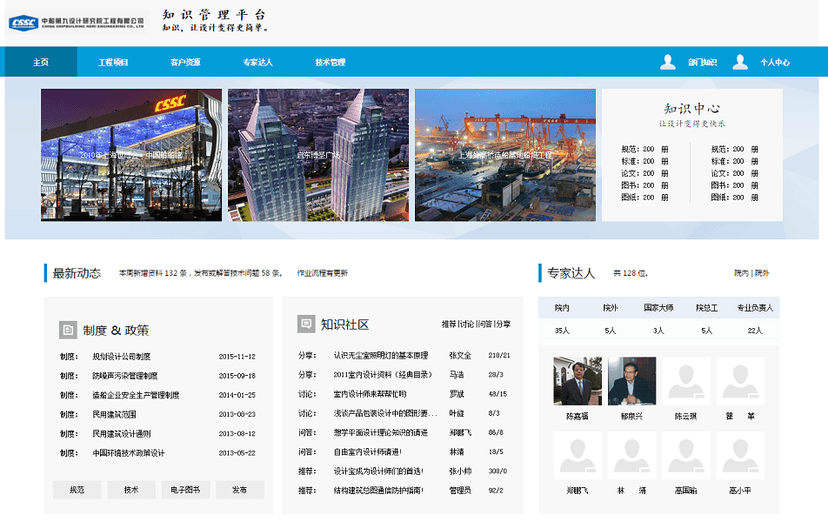View 陈嘉福's expert photo
This screenshot has width=828, height=529.
577,381
